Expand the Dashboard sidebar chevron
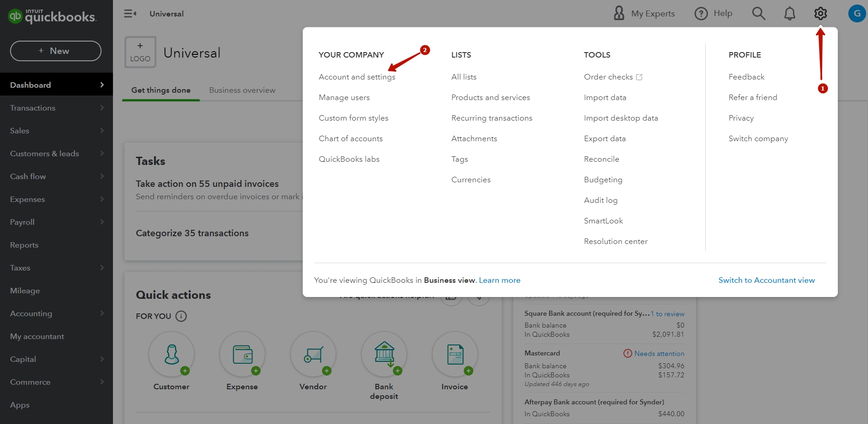The image size is (868, 424). point(102,85)
